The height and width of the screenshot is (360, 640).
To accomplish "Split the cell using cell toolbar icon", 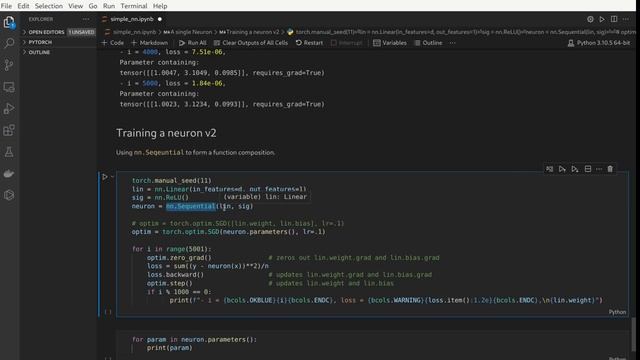I will (588, 169).
